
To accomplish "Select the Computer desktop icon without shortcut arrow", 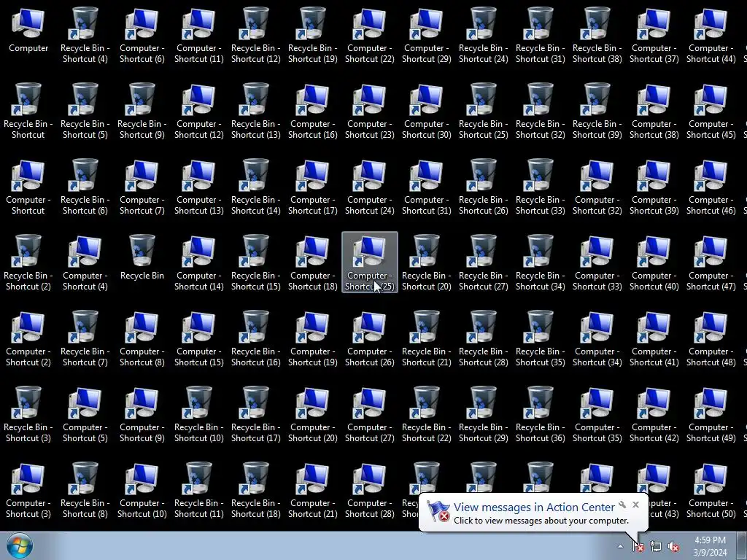I will 28,30.
